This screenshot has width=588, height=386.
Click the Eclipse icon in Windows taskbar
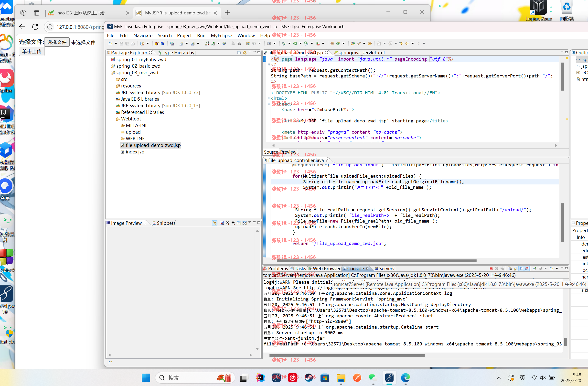pos(389,378)
